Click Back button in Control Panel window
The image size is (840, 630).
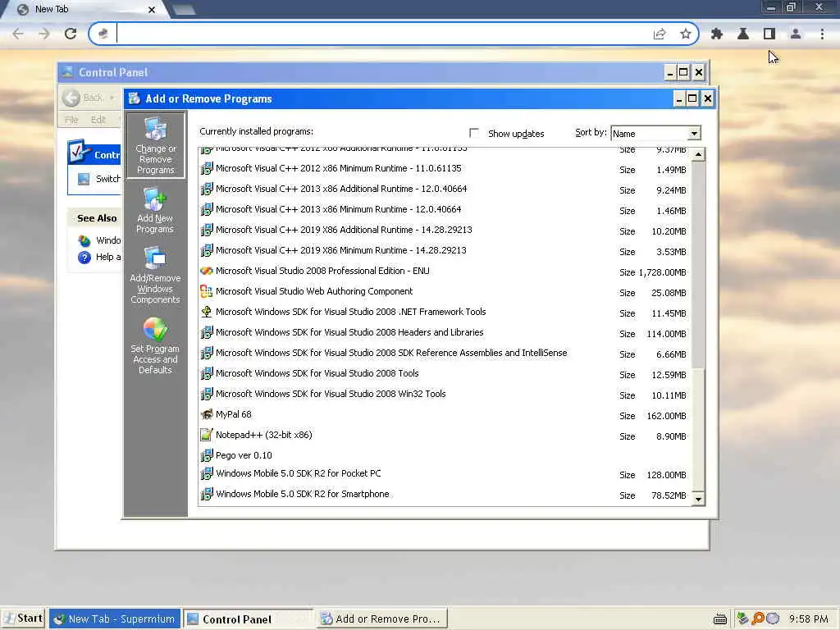(x=85, y=98)
